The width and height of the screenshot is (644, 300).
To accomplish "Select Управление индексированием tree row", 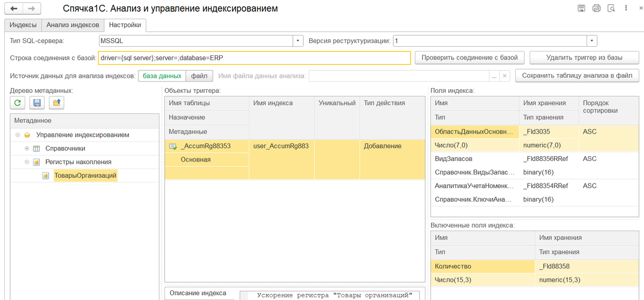I will [85, 135].
